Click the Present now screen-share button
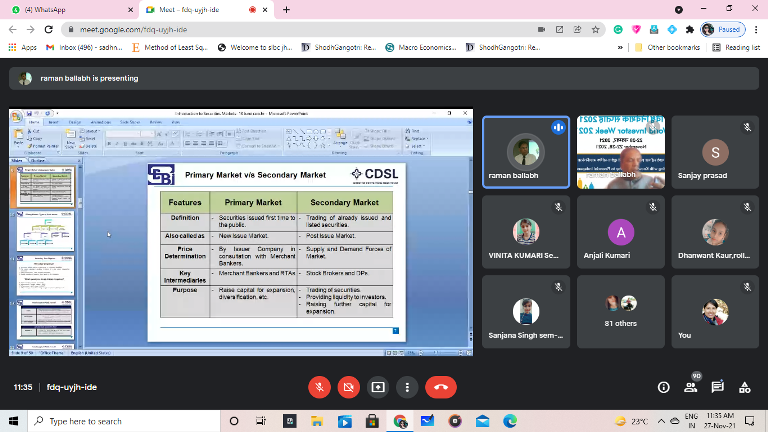Screen dimensions: 768x432 click(x=378, y=387)
